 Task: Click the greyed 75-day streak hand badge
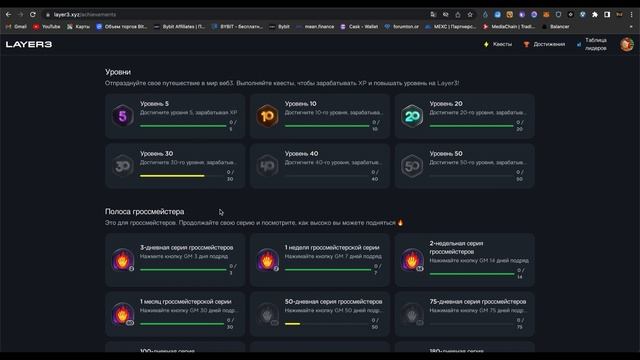point(412,313)
